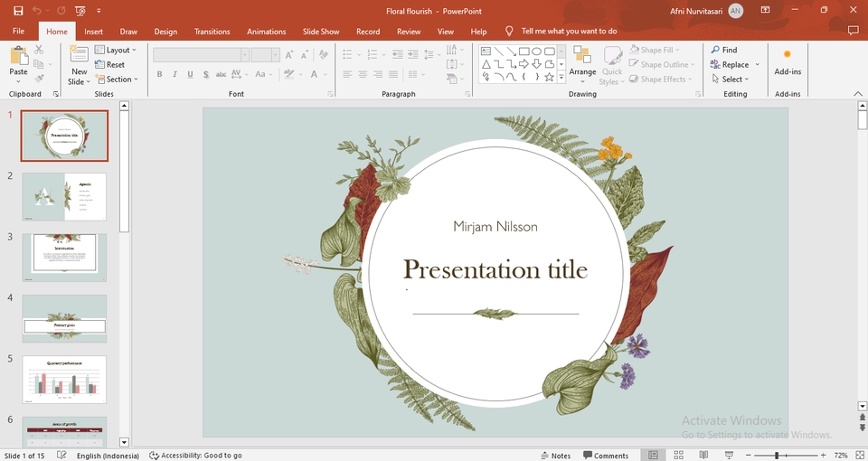Open Reading View icon in status bar
The image size is (868, 461).
pyautogui.click(x=703, y=455)
